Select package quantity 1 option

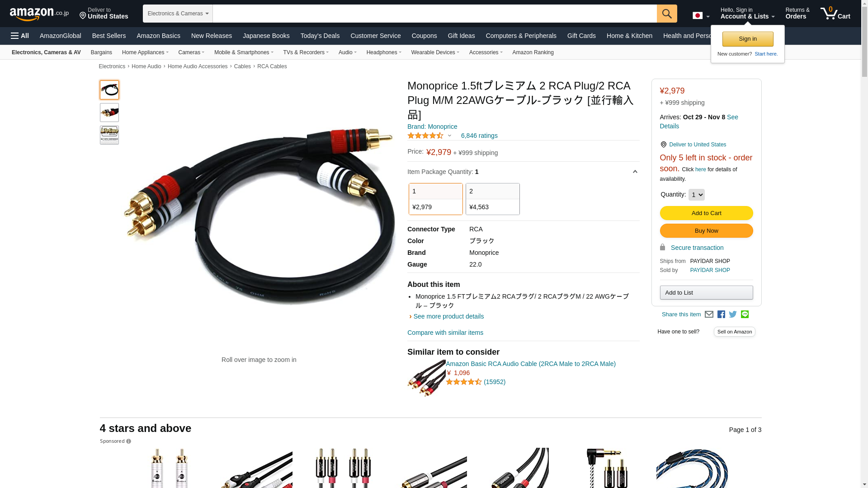pyautogui.click(x=435, y=199)
